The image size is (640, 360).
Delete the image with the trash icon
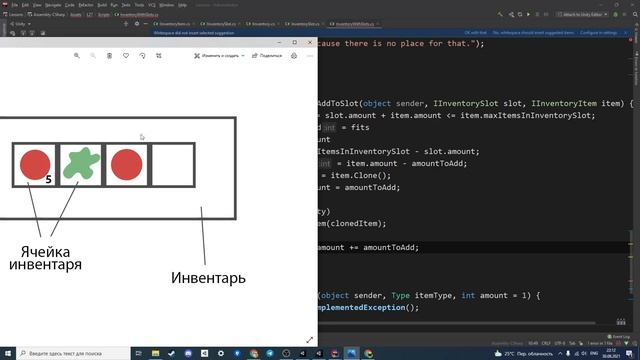coord(109,56)
